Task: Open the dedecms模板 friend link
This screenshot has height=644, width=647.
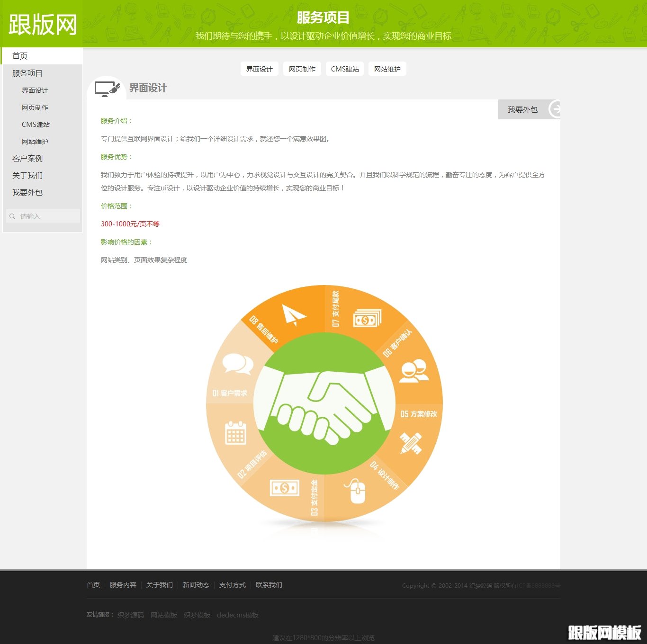Action: pos(238,615)
